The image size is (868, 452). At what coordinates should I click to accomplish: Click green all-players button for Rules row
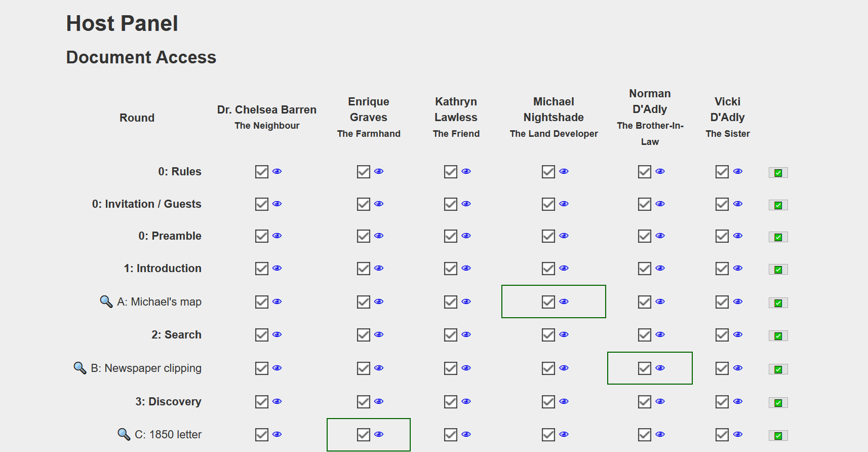778,173
